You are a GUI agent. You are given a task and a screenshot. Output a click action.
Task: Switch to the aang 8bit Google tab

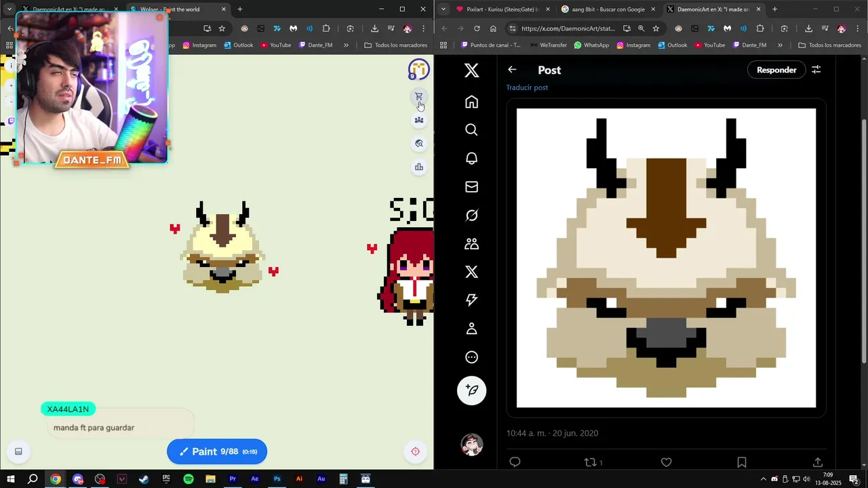pyautogui.click(x=608, y=9)
